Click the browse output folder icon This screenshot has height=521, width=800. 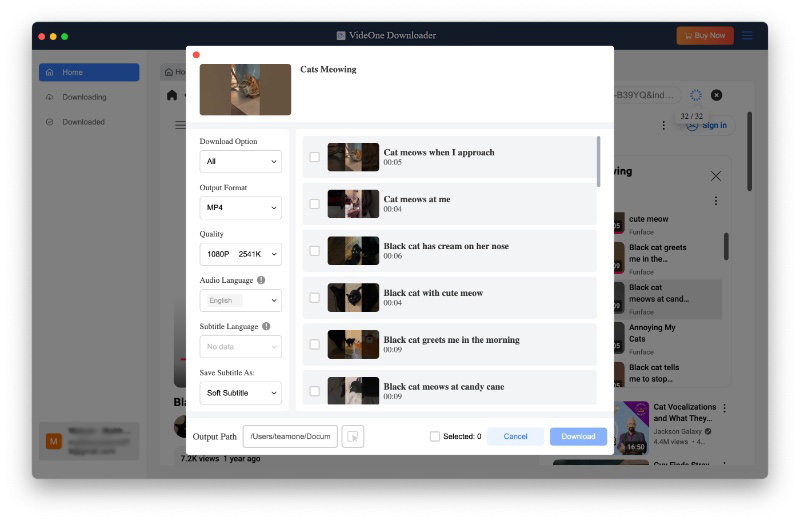tap(353, 436)
